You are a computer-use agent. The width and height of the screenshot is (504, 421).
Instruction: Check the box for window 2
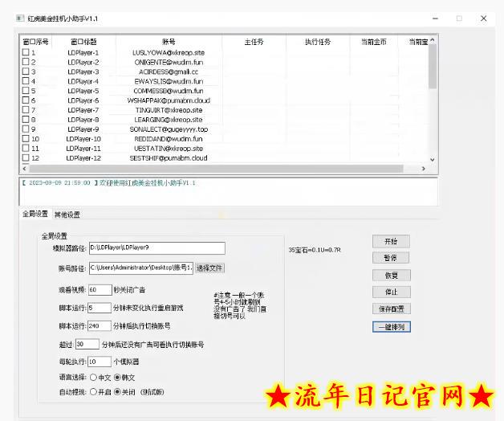[x=26, y=62]
